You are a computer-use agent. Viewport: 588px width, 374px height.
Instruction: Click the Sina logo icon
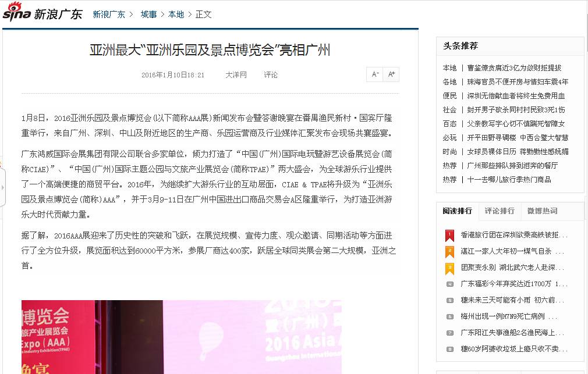[16, 12]
